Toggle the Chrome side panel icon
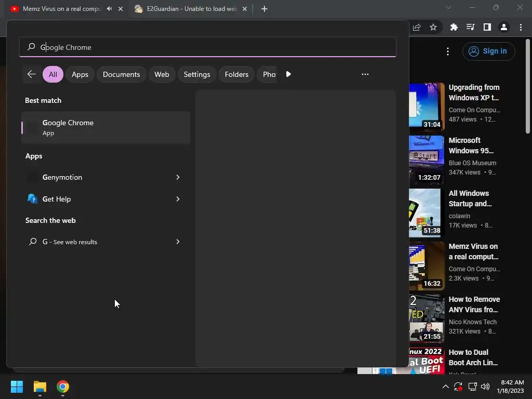Viewport: 532px width, 399px height. pos(487,27)
